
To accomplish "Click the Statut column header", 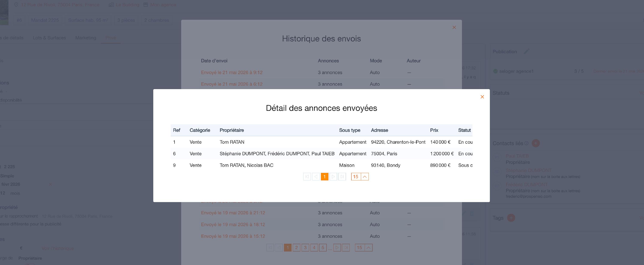I will point(465,130).
